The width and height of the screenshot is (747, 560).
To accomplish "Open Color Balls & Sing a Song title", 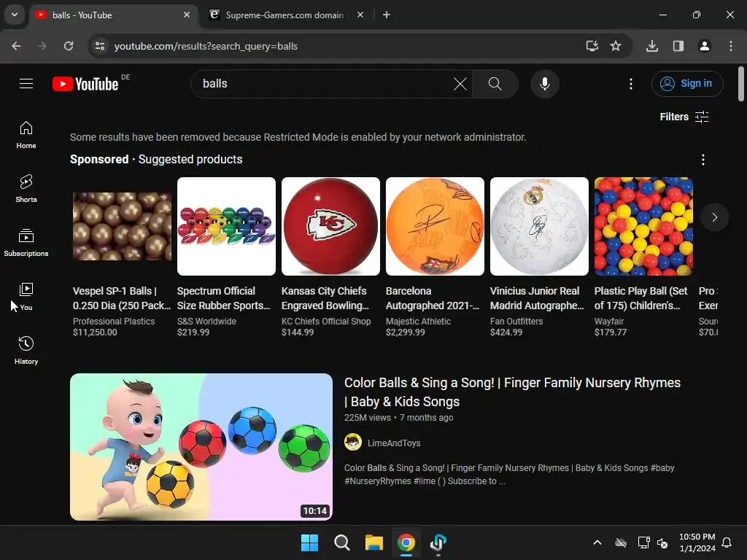I will click(x=512, y=392).
